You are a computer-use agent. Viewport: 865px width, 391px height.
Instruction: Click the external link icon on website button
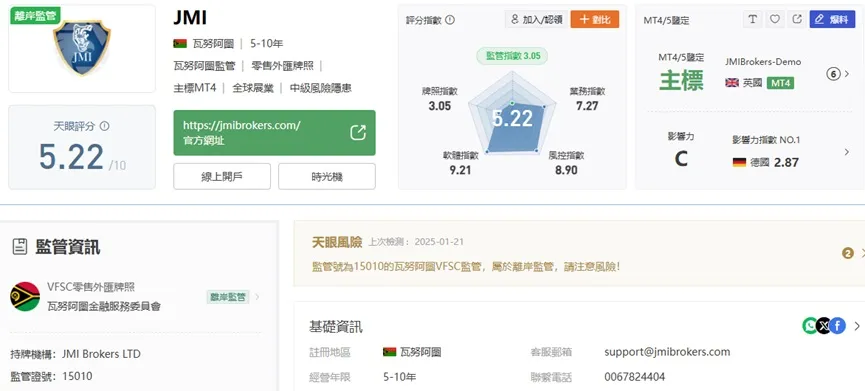(x=358, y=133)
